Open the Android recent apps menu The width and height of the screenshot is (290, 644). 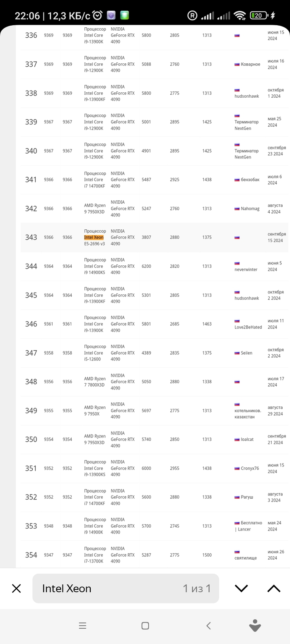pos(82,626)
